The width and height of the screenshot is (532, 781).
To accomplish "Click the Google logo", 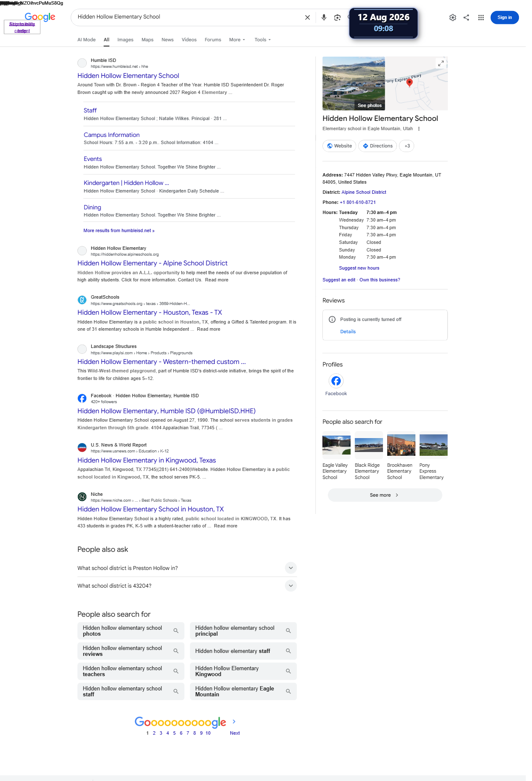I will [40, 17].
